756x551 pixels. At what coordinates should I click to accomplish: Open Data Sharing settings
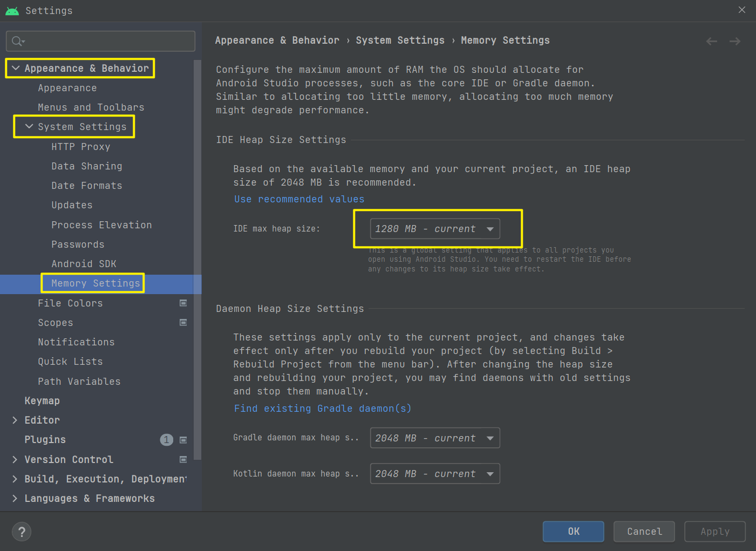click(87, 166)
